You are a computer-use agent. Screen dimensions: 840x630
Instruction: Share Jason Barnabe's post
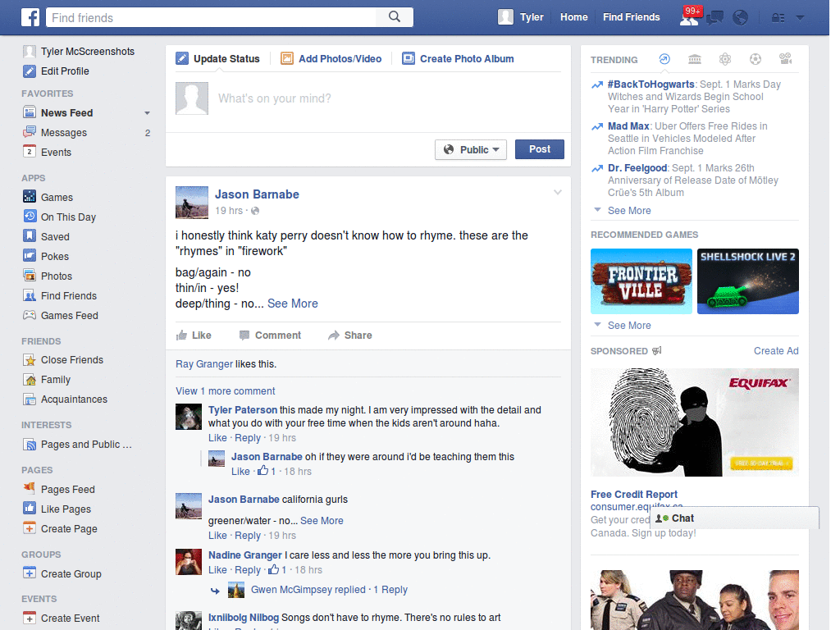click(x=350, y=336)
